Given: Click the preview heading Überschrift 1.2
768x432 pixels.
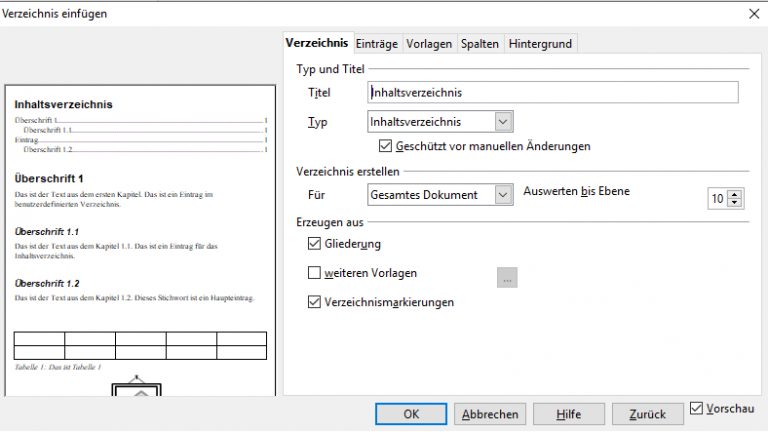Looking at the screenshot, I should tap(47, 283).
